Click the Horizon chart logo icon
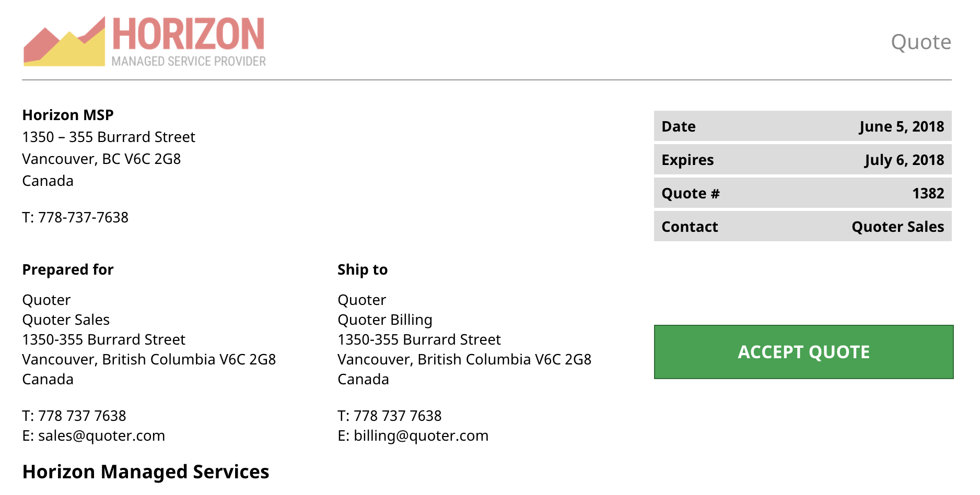The image size is (980, 495). [x=64, y=42]
